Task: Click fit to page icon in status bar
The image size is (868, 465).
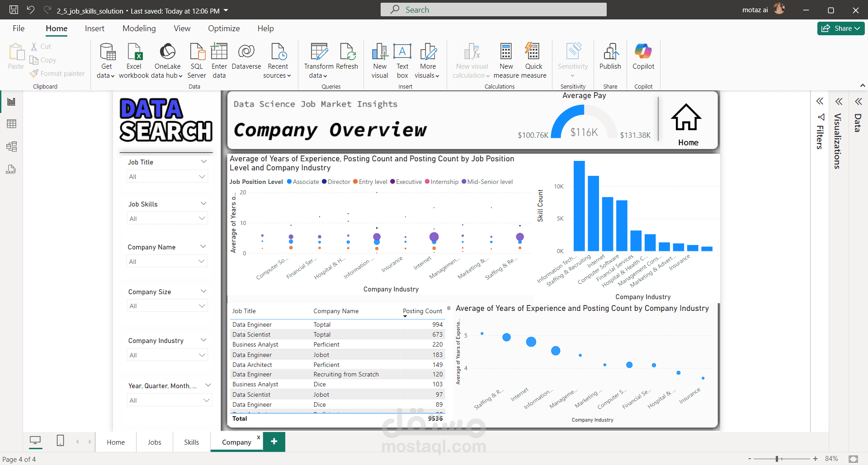Action: click(x=853, y=459)
